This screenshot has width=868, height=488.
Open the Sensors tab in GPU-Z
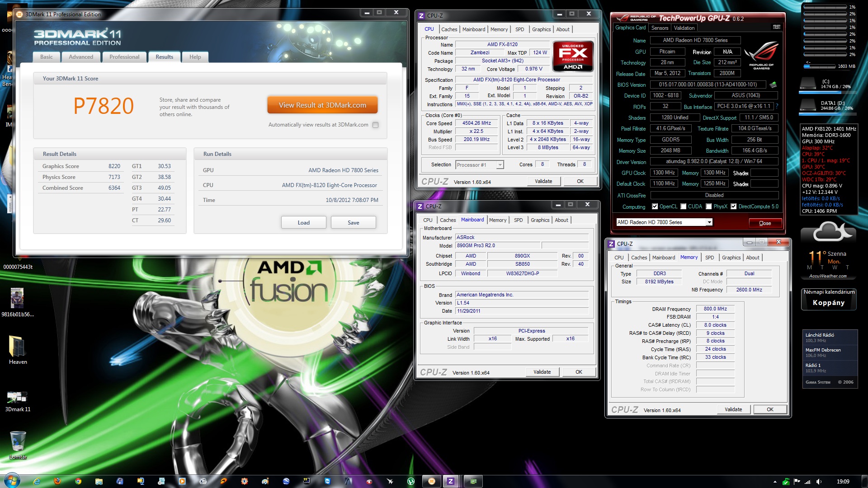(660, 28)
